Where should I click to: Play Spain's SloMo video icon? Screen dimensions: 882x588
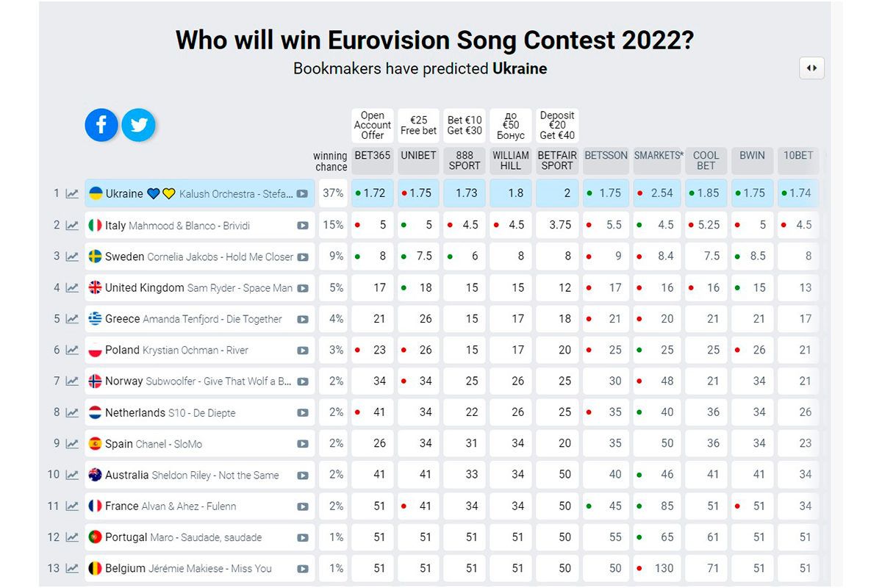302,444
